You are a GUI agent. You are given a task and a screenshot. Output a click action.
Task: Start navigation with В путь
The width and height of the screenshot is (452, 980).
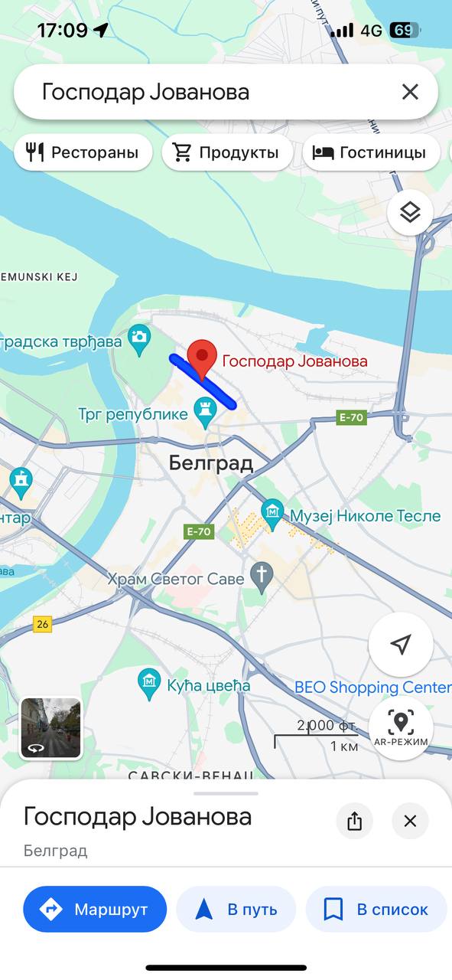tap(236, 910)
